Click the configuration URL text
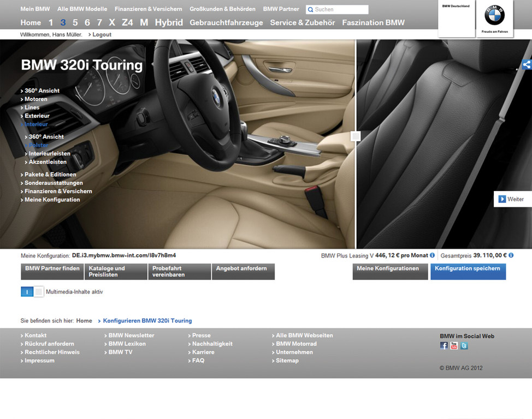 click(x=124, y=255)
